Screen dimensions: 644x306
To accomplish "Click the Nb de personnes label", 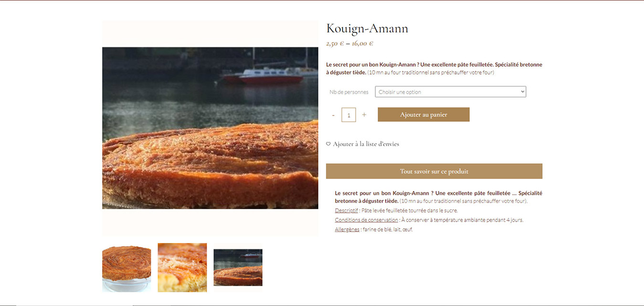I will pyautogui.click(x=349, y=92).
